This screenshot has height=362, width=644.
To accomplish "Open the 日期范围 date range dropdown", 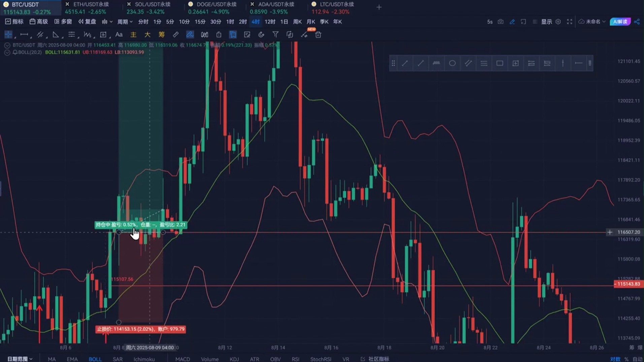I will pyautogui.click(x=20, y=359).
